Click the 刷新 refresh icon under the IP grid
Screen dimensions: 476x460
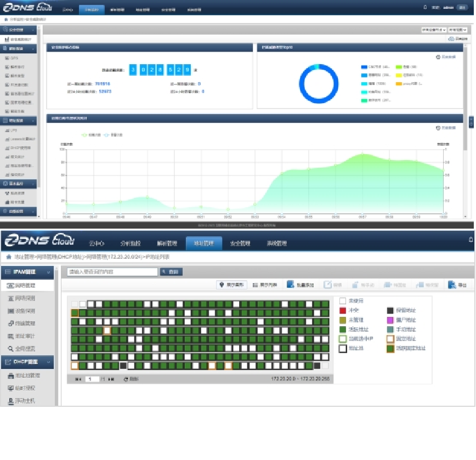coord(126,379)
